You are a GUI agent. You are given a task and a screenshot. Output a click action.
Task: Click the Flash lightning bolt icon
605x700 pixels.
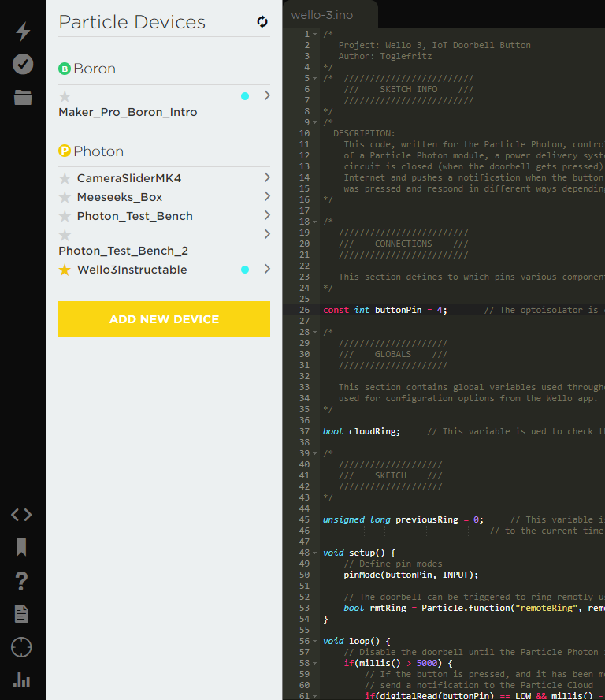pyautogui.click(x=23, y=32)
